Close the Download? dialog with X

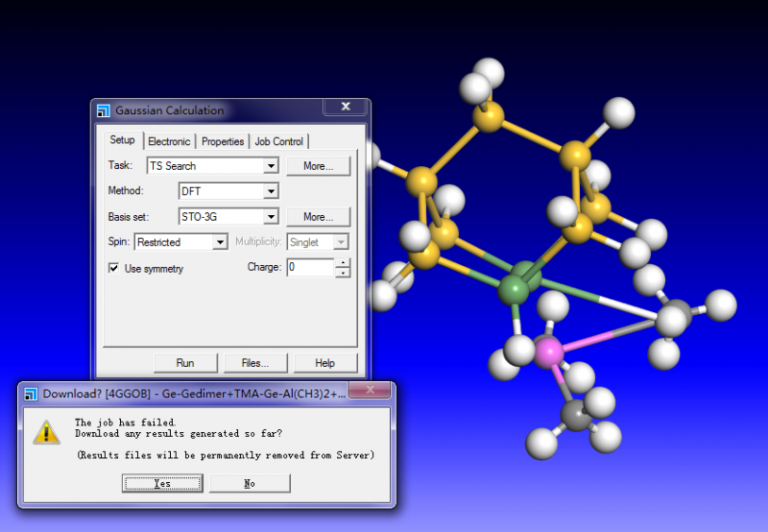[x=371, y=390]
